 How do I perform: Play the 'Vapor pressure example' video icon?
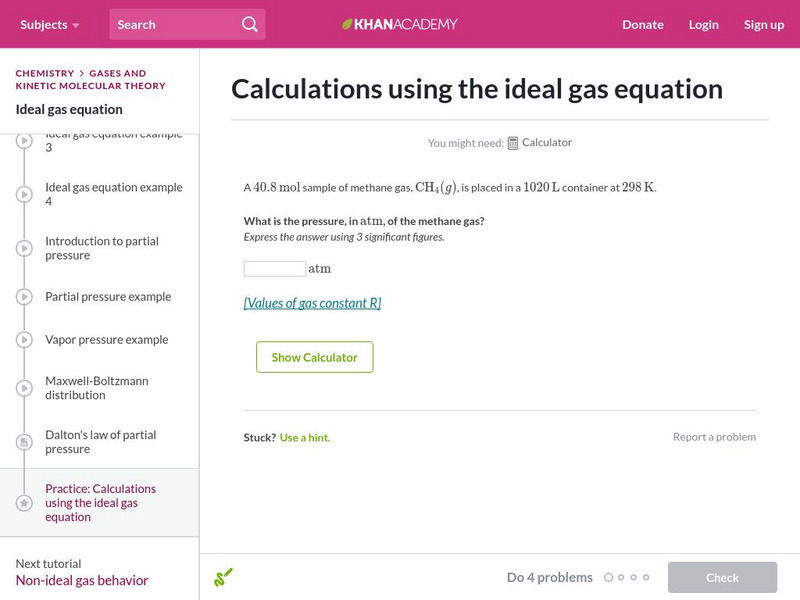(22, 339)
